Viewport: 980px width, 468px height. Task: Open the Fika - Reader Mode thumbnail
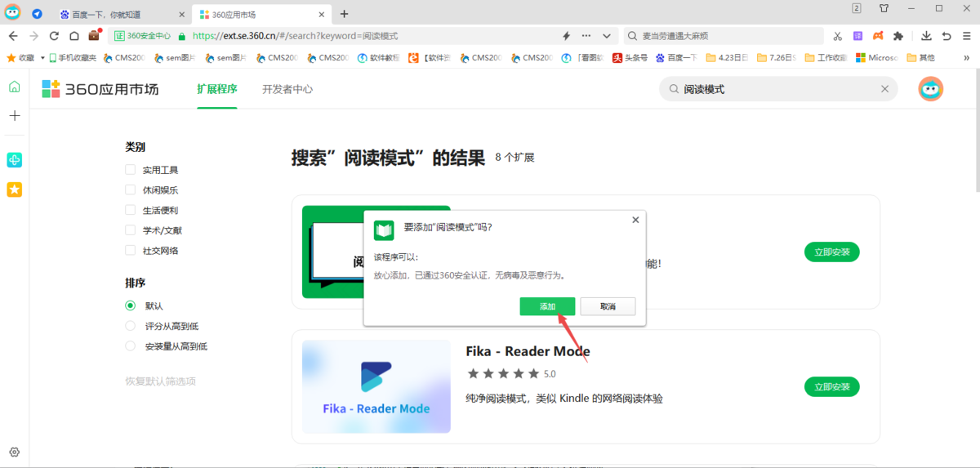pos(376,386)
